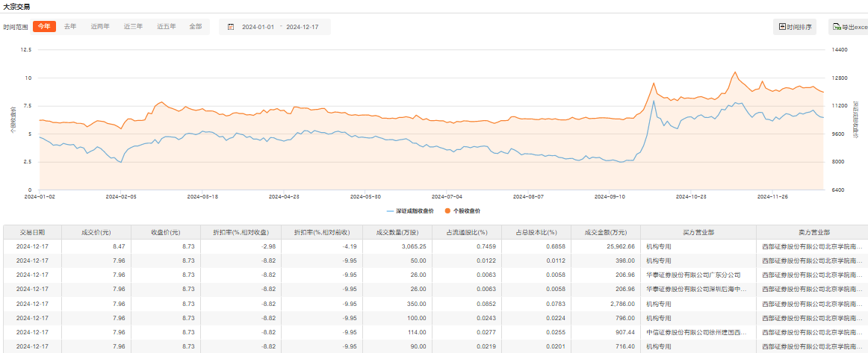
Task: Toggle the 个股收盘价 legend series
Action: coord(463,211)
